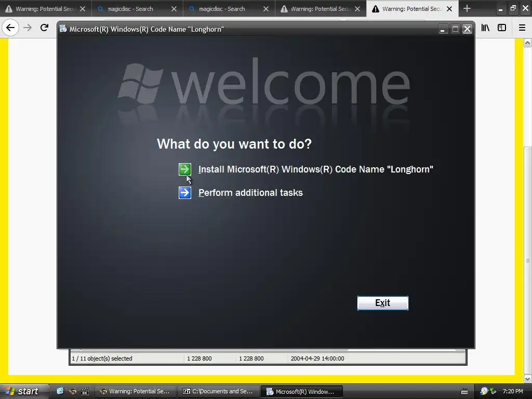This screenshot has height=399, width=532.
Task: Install Microsoft Windows Code Name Longhorn link
Action: [x=315, y=169]
